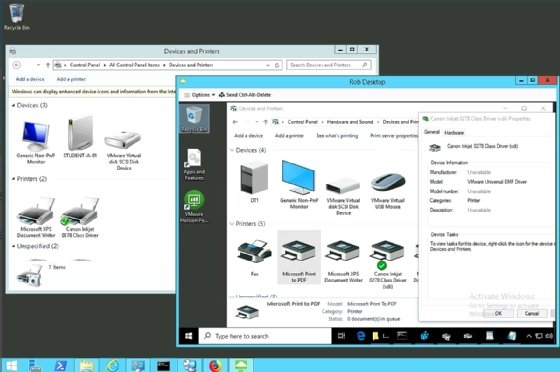Open File Explorer from the host taskbar

86,366
